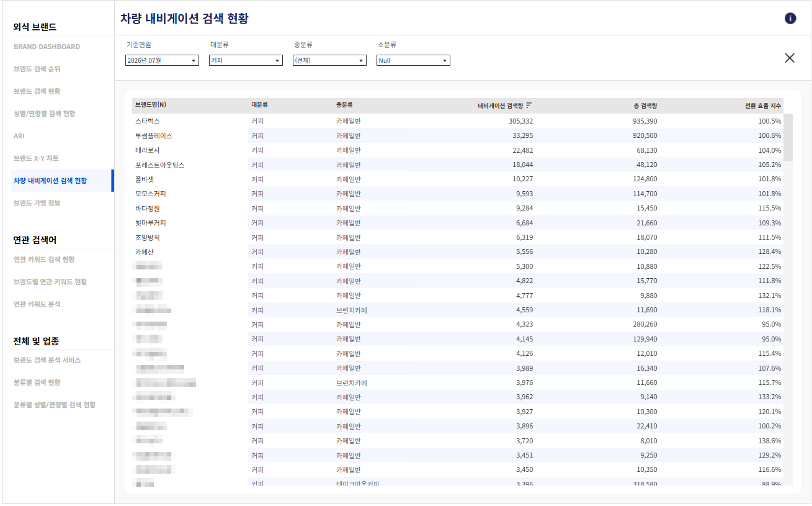This screenshot has width=812, height=506.
Task: Select the 모모스커피 brand cell
Action: [x=150, y=194]
